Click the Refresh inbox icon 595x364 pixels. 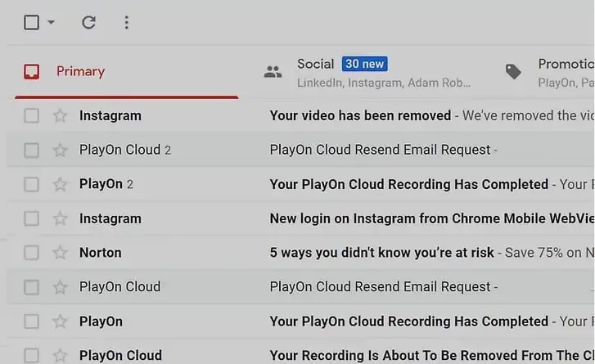pos(89,22)
